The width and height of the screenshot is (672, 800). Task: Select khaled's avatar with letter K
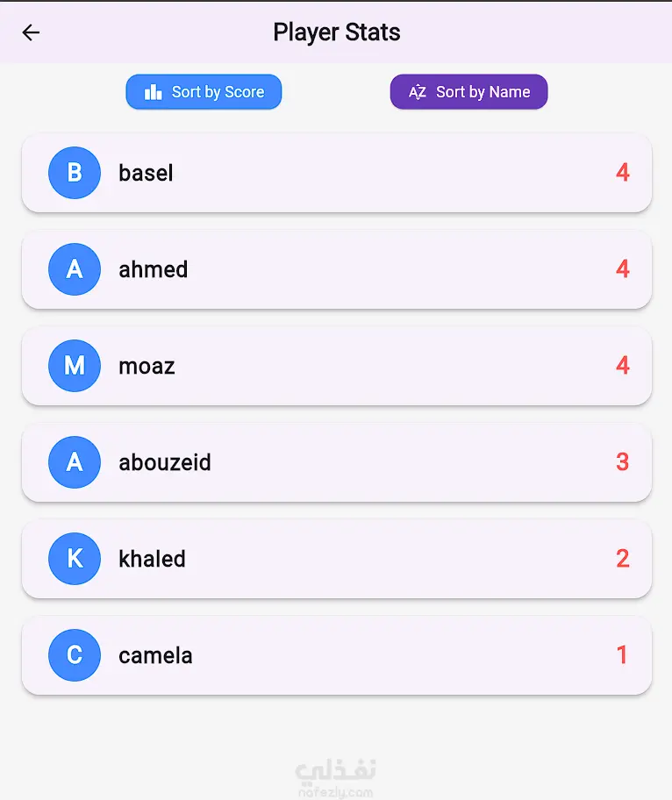[75, 559]
